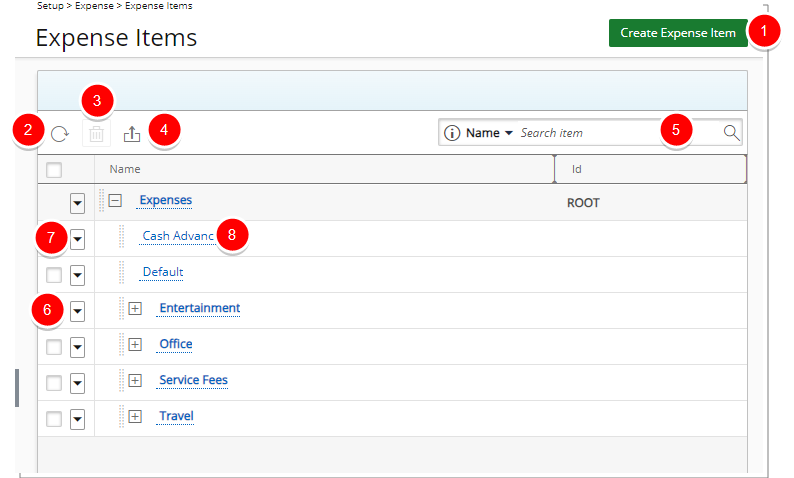Check the Travel row checkbox
Viewport: 794px width, 478px height.
[54, 419]
